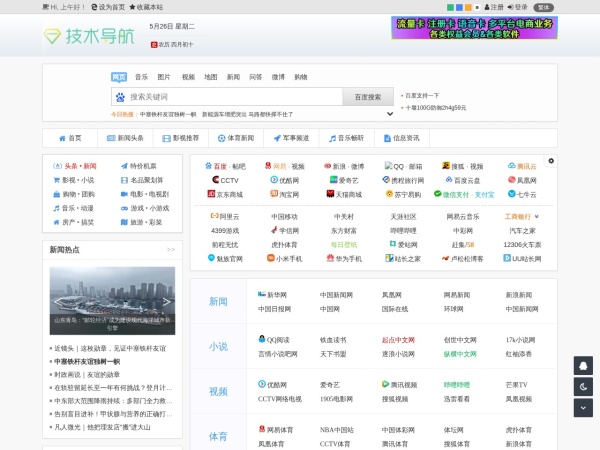Click the shopping cart icon beside 影视·小说
This screenshot has height=450, width=600.
point(56,180)
